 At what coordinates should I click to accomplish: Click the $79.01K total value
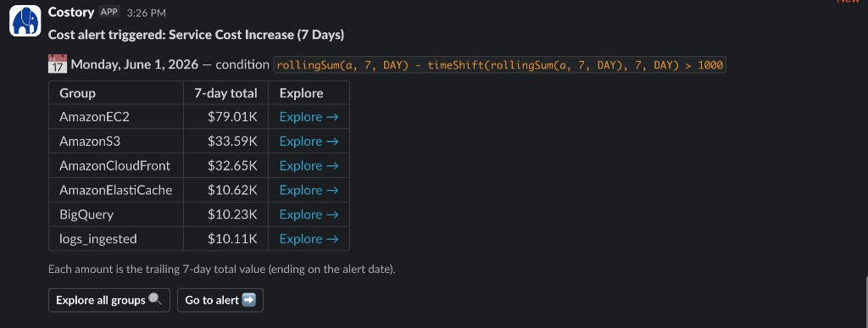pos(232,117)
